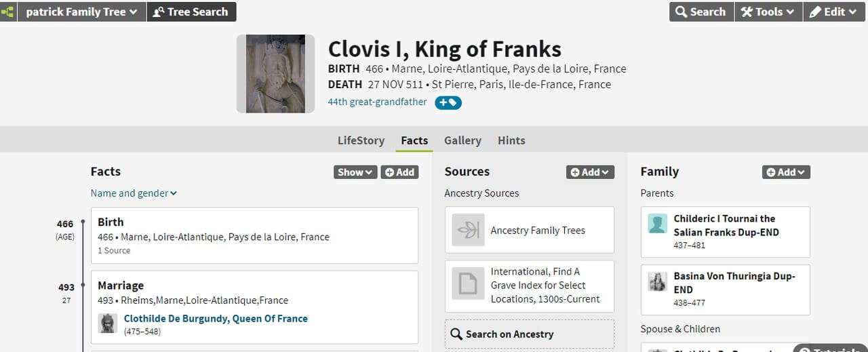Open the Show dropdown in Facts
Screen dimensions: 868x352
pyautogui.click(x=355, y=172)
